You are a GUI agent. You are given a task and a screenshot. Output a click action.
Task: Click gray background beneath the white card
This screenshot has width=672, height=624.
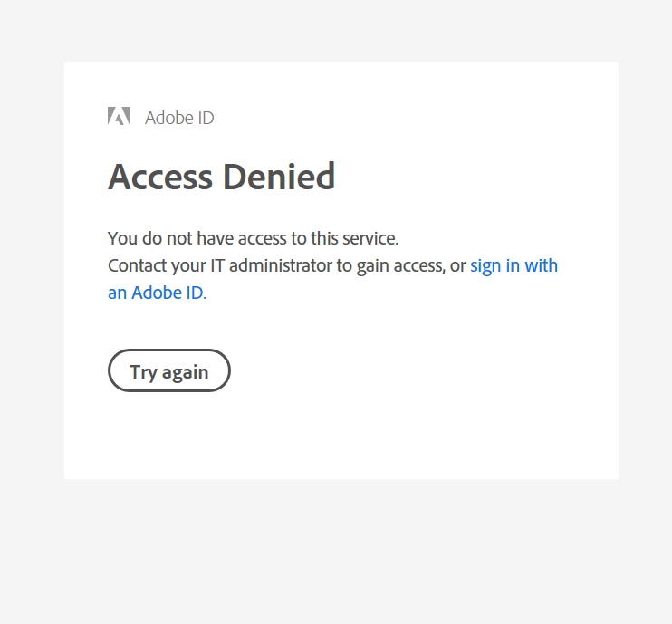click(x=336, y=549)
